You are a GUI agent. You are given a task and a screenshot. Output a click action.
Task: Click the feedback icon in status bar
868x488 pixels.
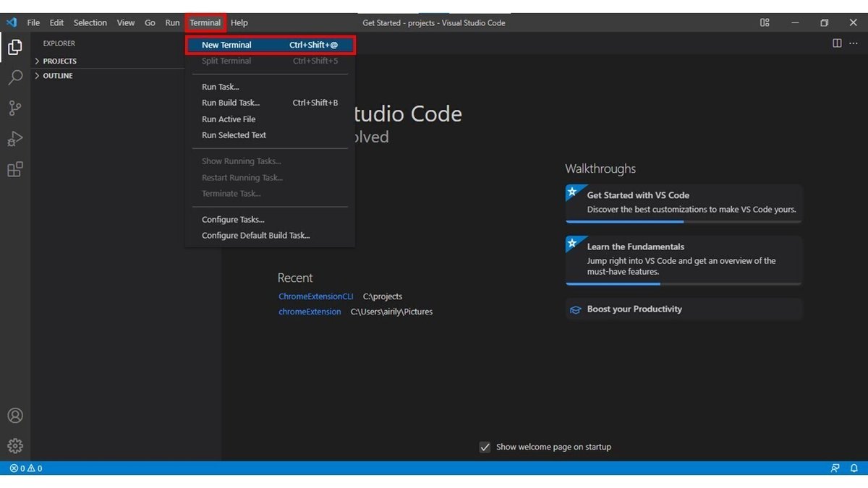[x=835, y=468]
